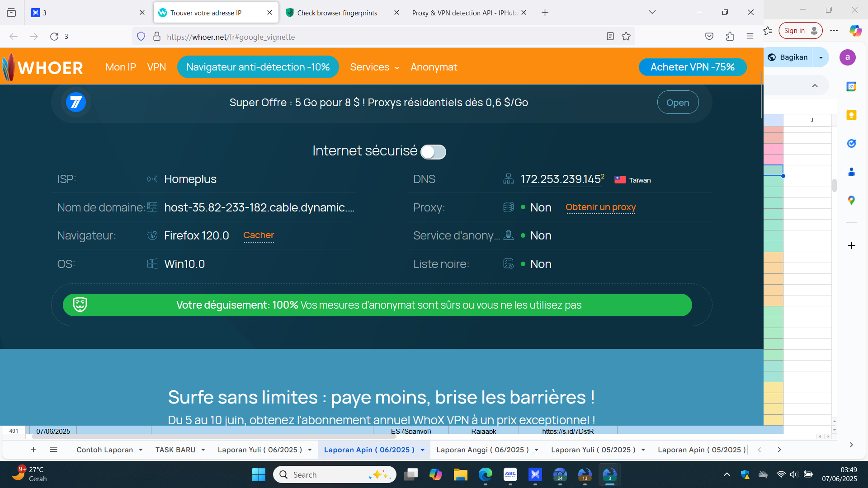Image resolution: width=868 pixels, height=488 pixels.
Task: Click the Windows taskbar Search box
Action: (335, 475)
